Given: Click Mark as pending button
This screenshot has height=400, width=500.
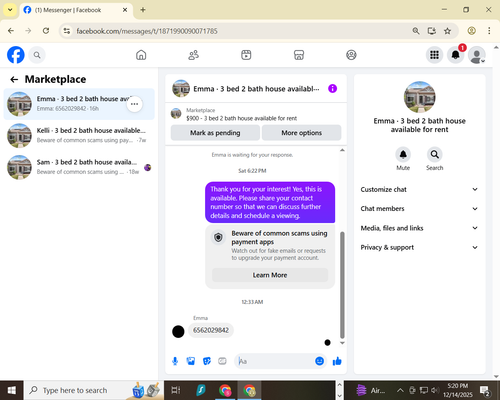Looking at the screenshot, I should pyautogui.click(x=215, y=133).
